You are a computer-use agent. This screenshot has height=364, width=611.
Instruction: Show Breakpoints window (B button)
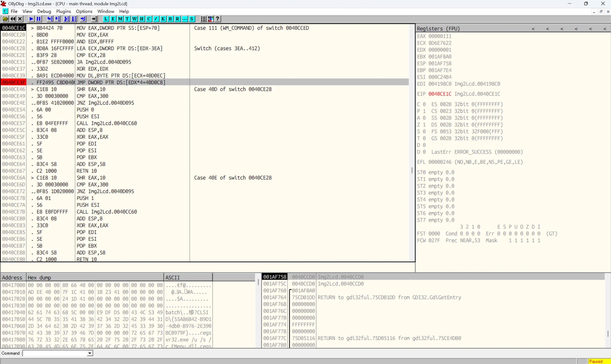click(x=170, y=19)
